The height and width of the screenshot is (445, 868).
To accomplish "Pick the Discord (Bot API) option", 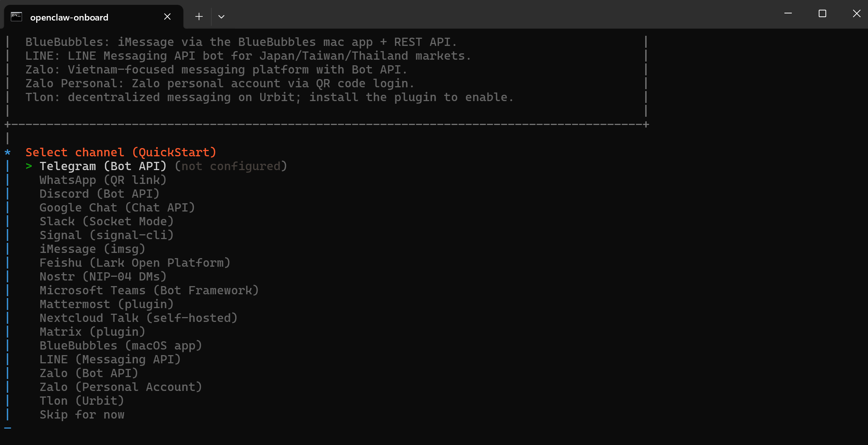I will 99,194.
